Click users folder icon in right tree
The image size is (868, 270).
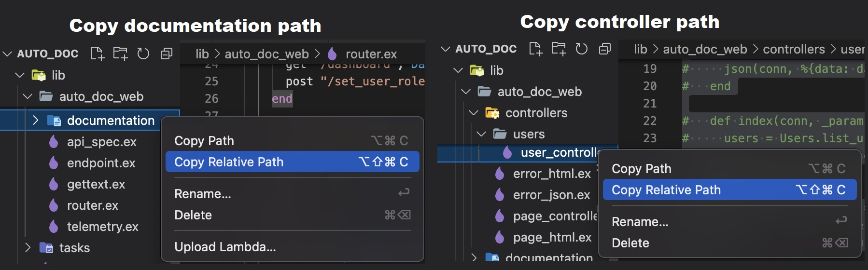[500, 134]
